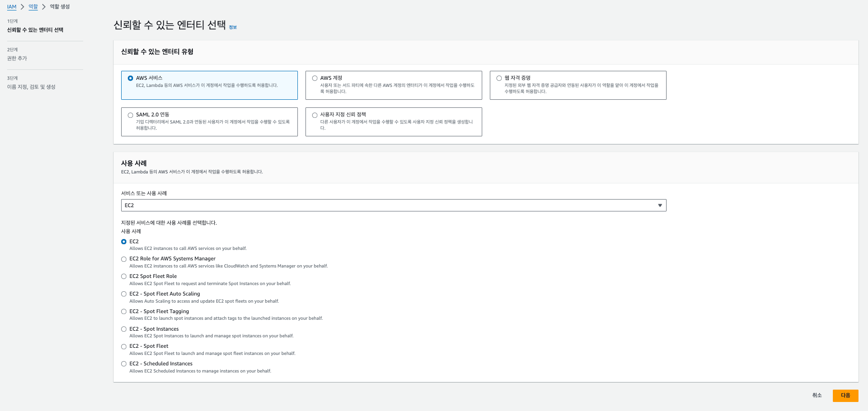Click the 다음 button

tap(845, 395)
